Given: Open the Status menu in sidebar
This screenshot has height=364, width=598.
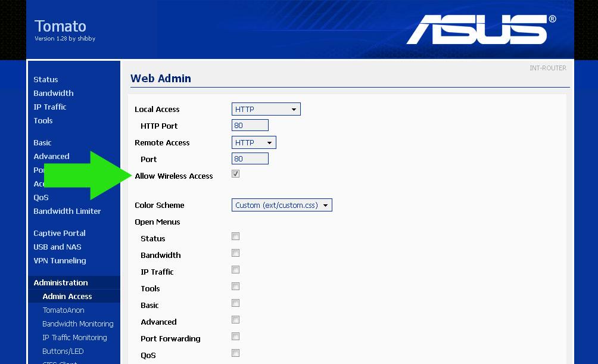Looking at the screenshot, I should (46, 79).
